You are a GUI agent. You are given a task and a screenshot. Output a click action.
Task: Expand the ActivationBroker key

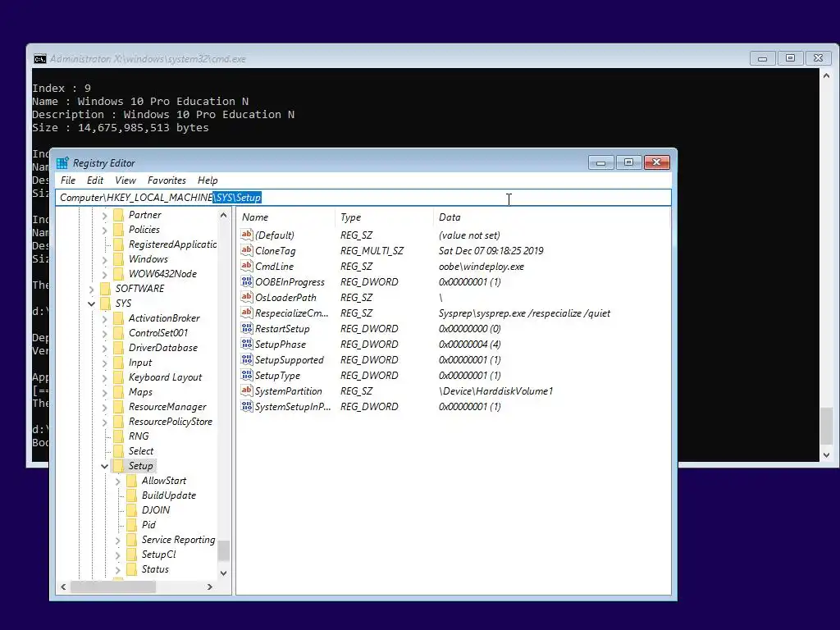pos(104,319)
